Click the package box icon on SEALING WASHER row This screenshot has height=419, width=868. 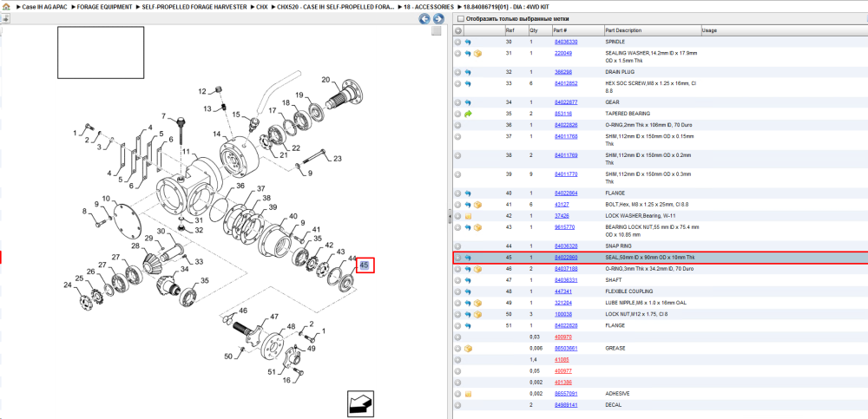click(x=477, y=54)
